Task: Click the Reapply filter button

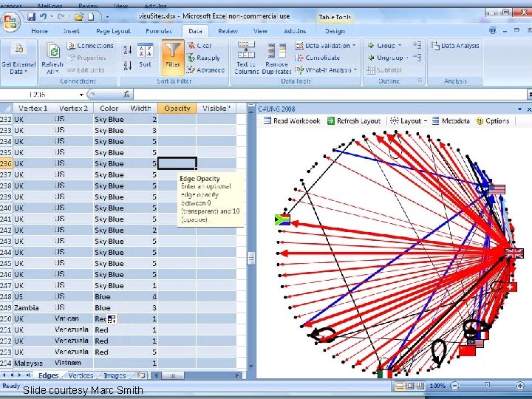Action: pyautogui.click(x=204, y=58)
